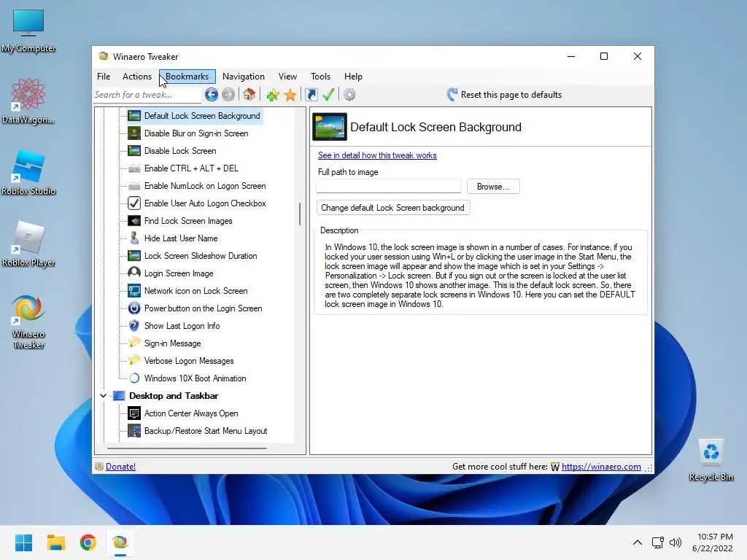The width and height of the screenshot is (747, 560).
Task: Open 'See in detail how this tweak works' link
Action: click(x=377, y=155)
